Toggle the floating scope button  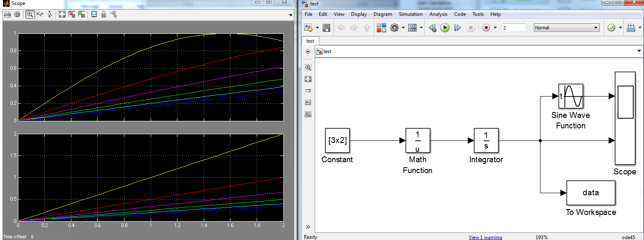click(94, 14)
